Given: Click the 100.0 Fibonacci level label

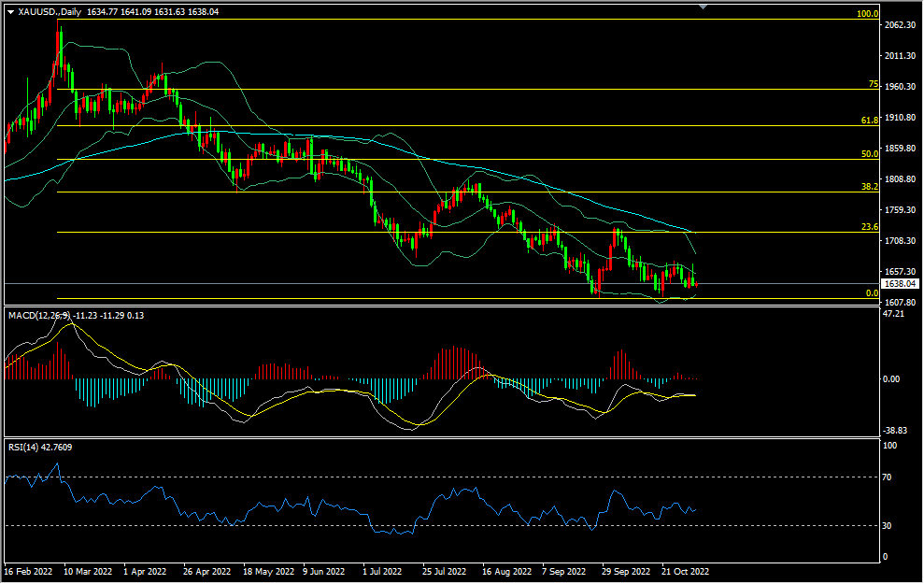Looking at the screenshot, I should 868,14.
